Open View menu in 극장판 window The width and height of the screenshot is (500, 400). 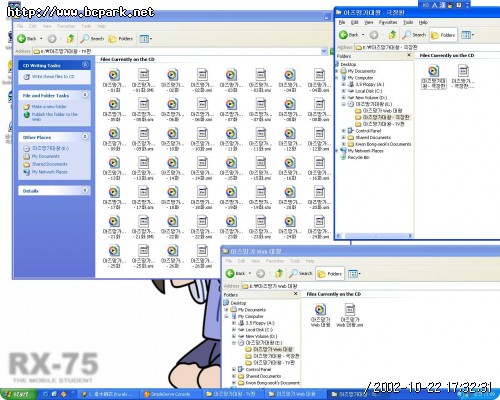coord(369,22)
